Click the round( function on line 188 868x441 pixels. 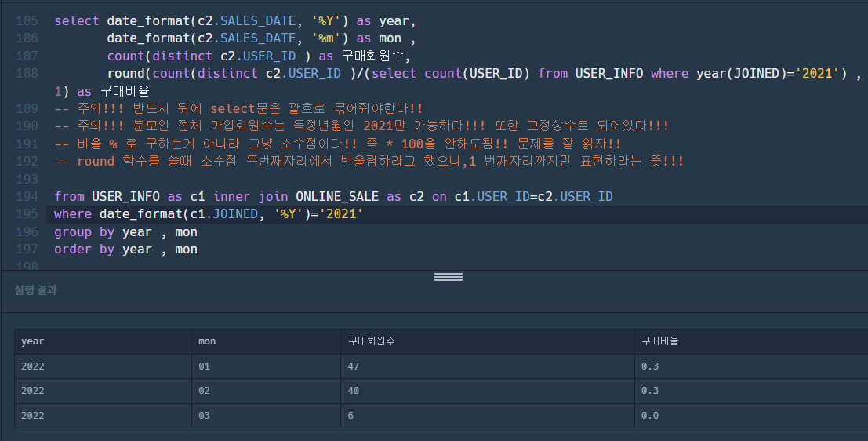coord(129,74)
